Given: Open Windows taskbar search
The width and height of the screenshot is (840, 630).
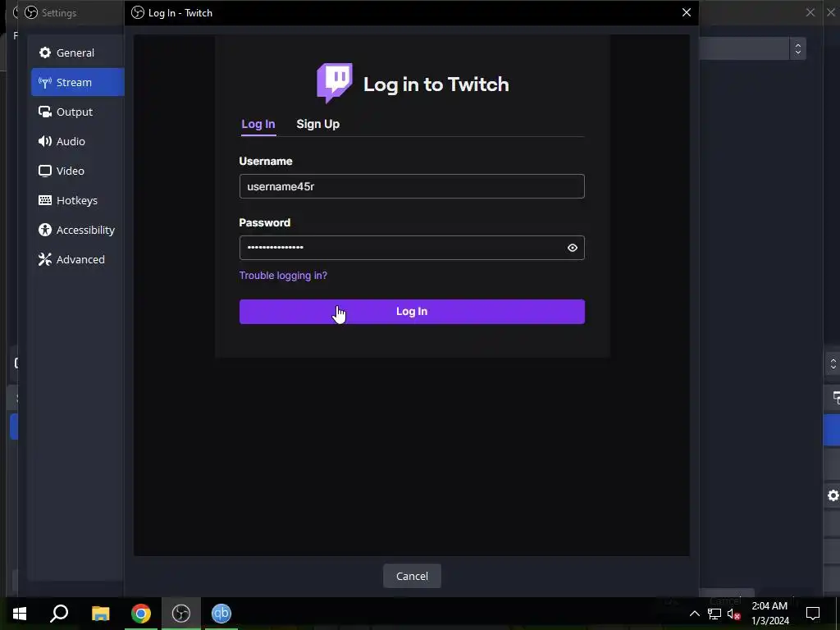Looking at the screenshot, I should (x=59, y=614).
